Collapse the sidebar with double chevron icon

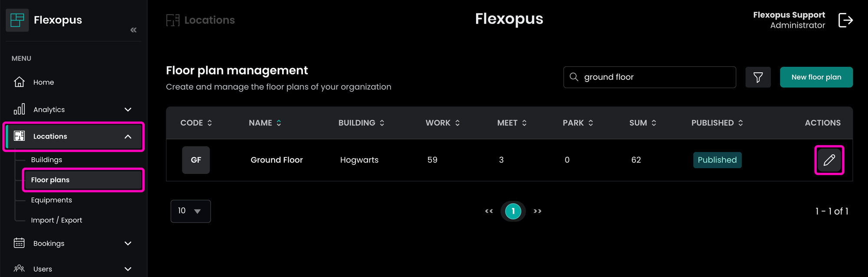133,30
